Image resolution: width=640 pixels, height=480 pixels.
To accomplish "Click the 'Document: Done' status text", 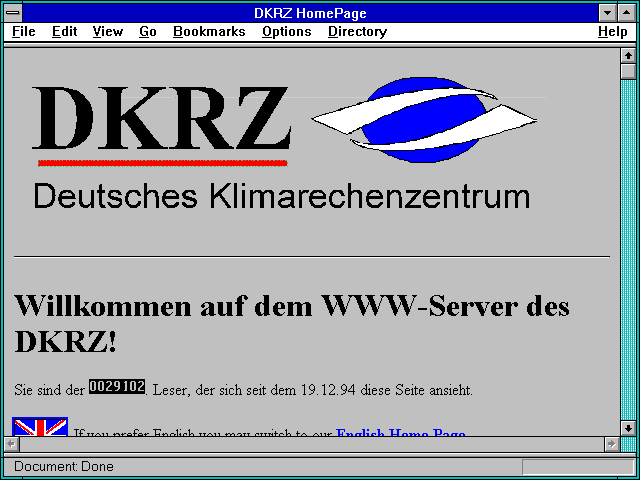I will coord(64,466).
